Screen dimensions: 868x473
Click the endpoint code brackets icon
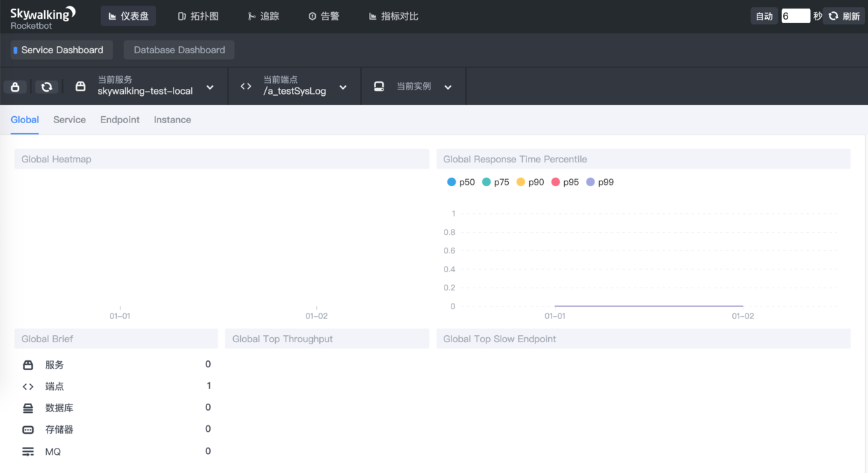(246, 87)
